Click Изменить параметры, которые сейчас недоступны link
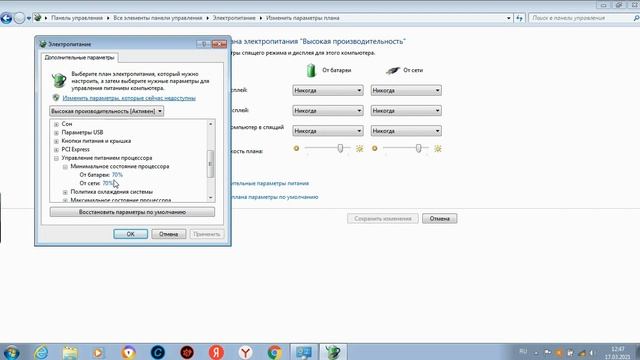 (129, 98)
